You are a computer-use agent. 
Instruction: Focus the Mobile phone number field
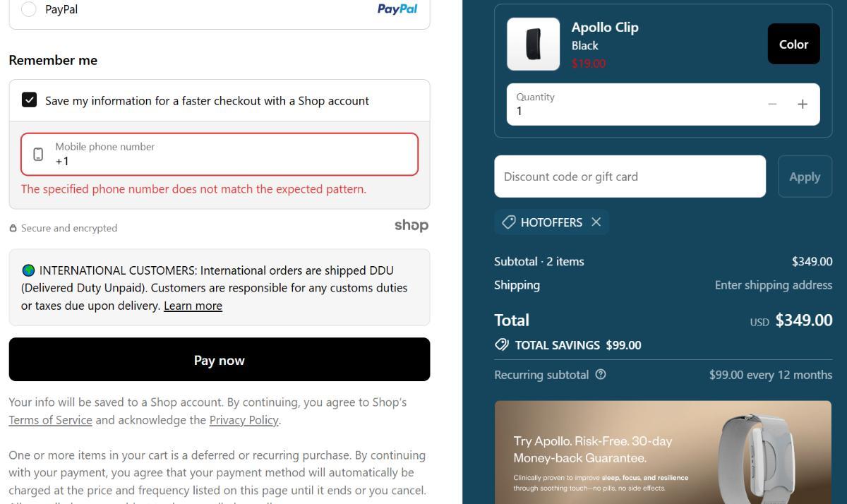tap(226, 155)
